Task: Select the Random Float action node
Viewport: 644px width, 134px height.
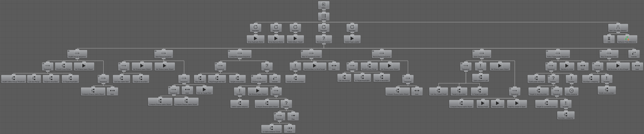Action: pos(483,104)
